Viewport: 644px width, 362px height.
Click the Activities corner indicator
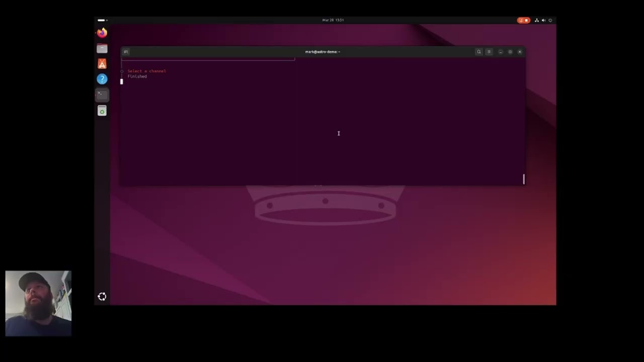point(101,20)
